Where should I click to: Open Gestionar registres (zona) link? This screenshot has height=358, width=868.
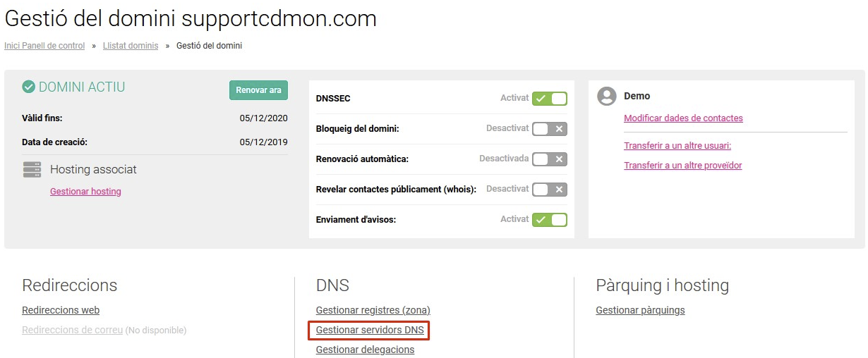pos(373,310)
